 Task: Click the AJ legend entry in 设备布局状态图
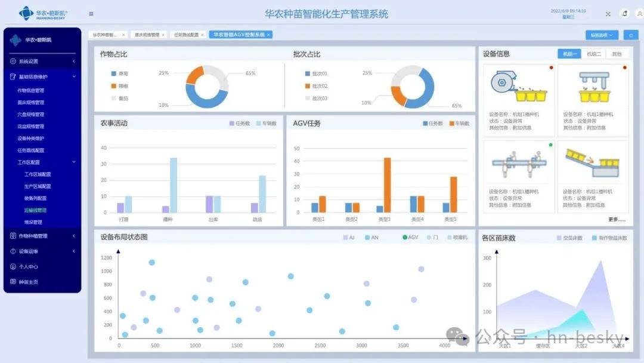pos(349,238)
